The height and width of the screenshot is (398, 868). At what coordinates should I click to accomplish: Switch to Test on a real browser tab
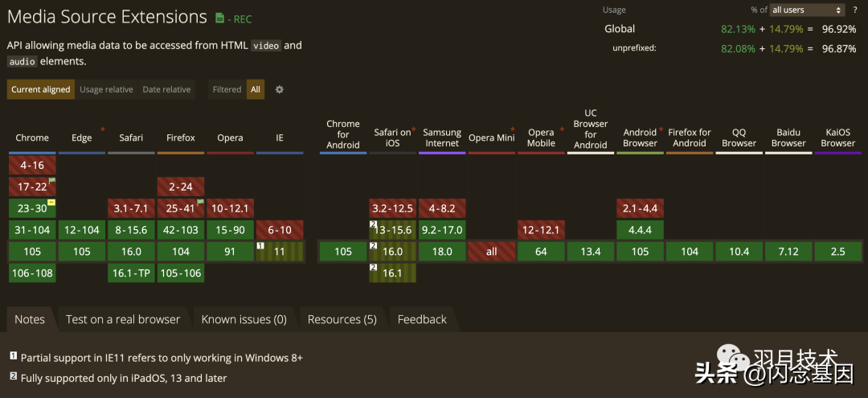pos(123,319)
